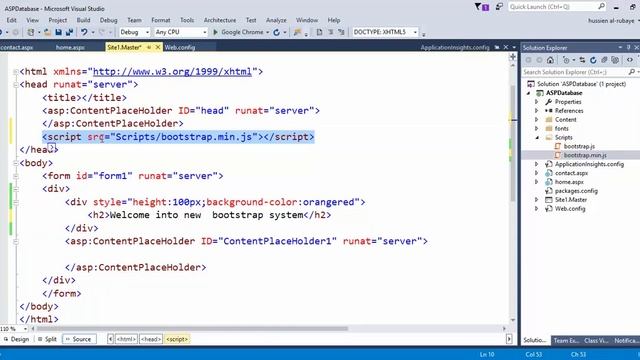
Task: Click the editor horizontal scrollbar thumb
Action: pyautogui.click(x=192, y=329)
